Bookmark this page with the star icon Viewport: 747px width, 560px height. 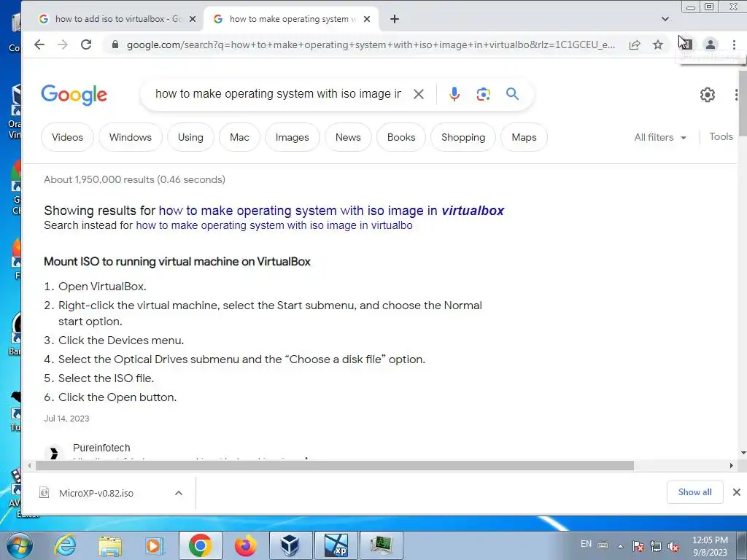tap(658, 44)
